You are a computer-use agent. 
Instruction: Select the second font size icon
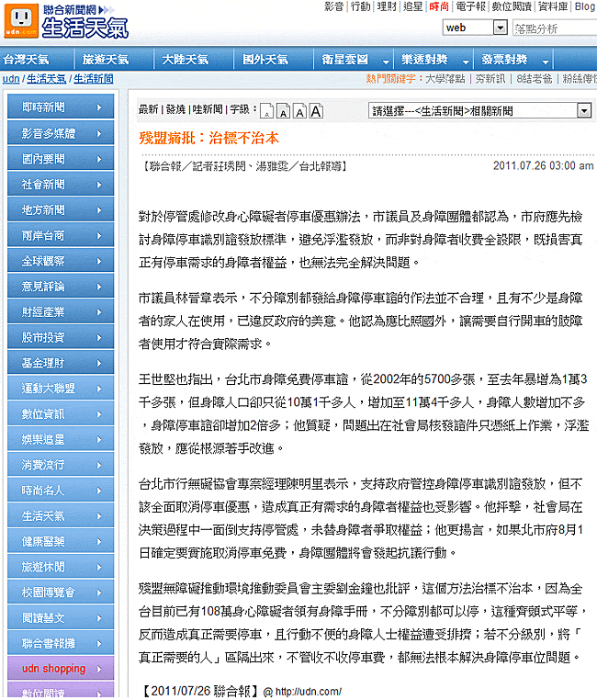click(x=283, y=111)
